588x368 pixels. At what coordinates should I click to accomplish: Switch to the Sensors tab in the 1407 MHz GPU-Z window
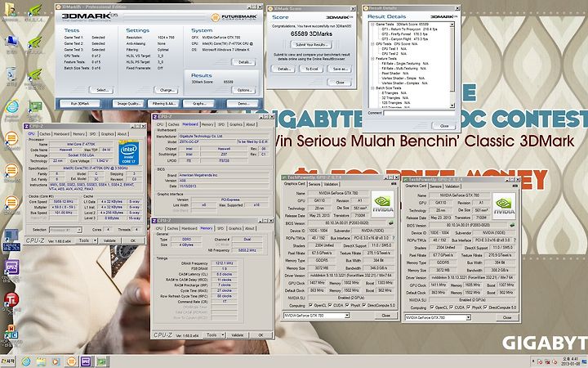314,184
